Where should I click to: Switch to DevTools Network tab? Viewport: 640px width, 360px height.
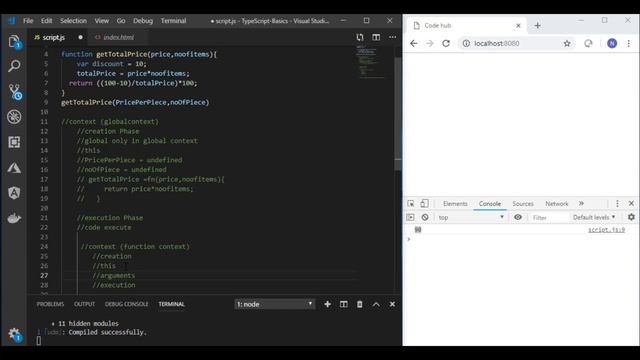coord(557,203)
